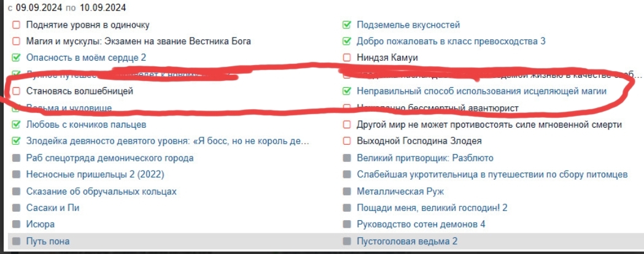Screen dimensions: 644x254
Task: Open the Добро пожаловать в класс превосходства 3 link
Action: 451,42
